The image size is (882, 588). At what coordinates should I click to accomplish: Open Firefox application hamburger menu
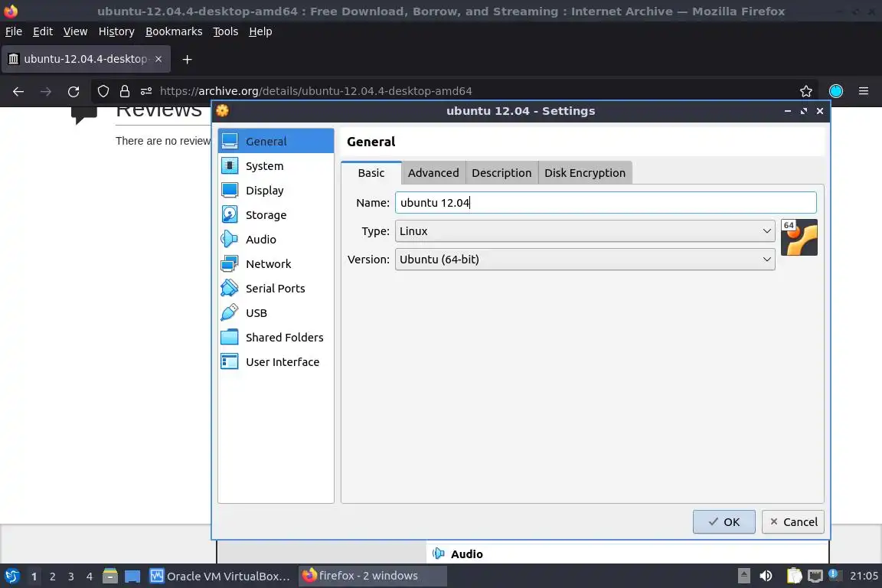[x=864, y=91]
